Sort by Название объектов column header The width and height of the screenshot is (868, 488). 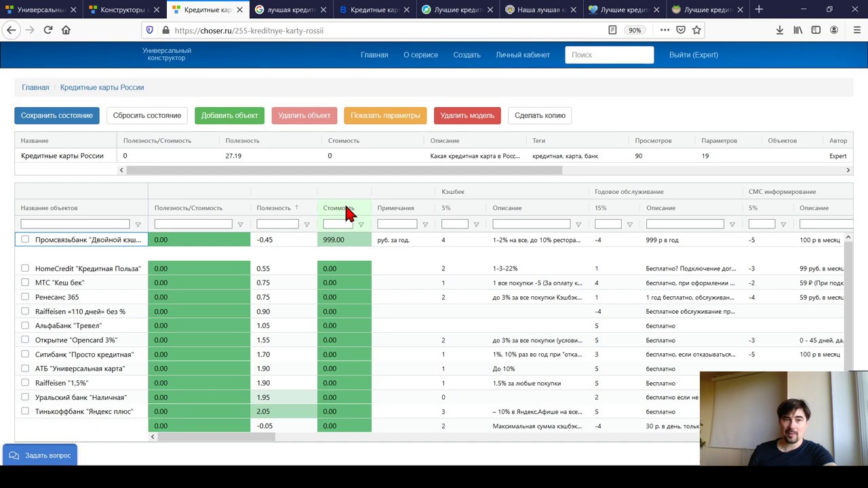(x=49, y=208)
